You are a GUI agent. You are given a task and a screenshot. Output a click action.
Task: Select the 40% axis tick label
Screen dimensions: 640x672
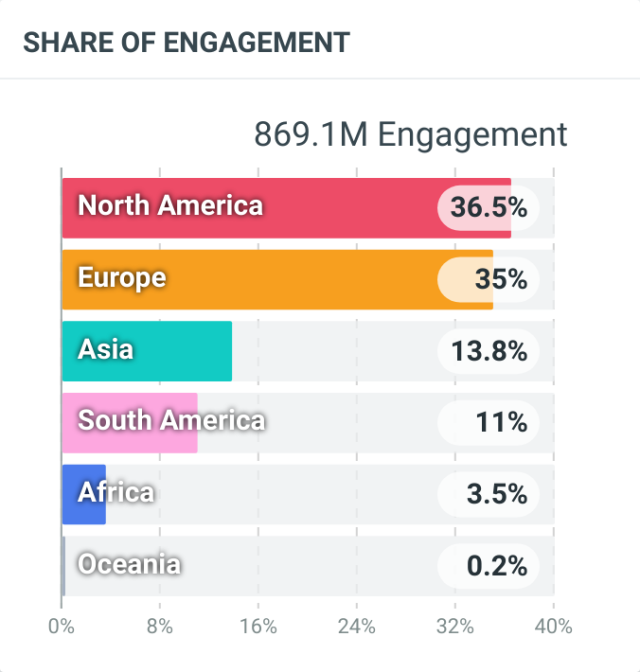(553, 627)
